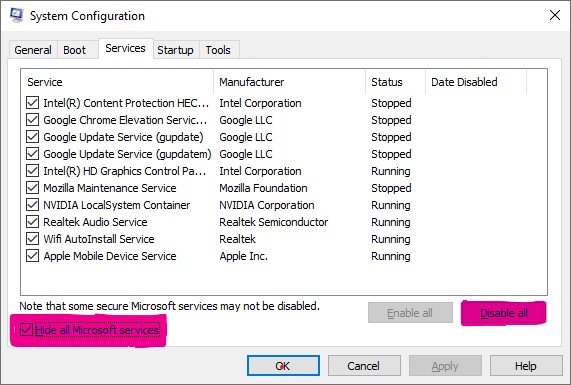Uncheck NVIDIA LocalSystem Container checkbox
Image resolution: width=571 pixels, height=385 pixels.
tap(32, 205)
